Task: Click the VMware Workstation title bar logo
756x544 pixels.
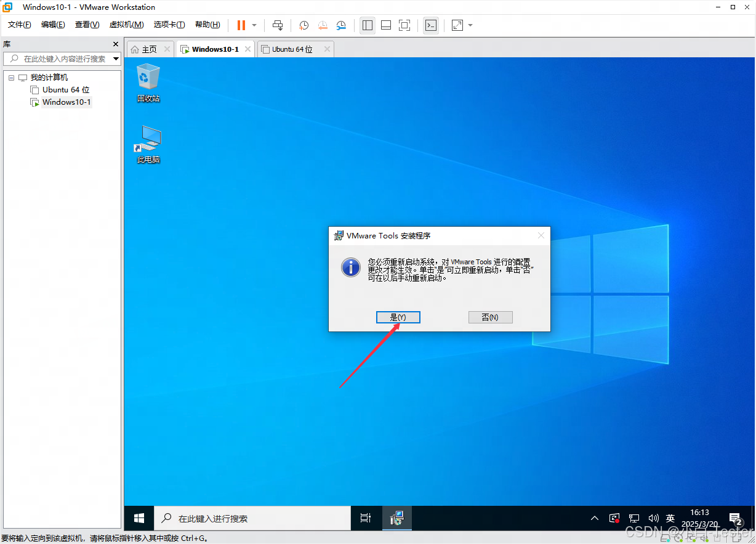Action: click(8, 7)
